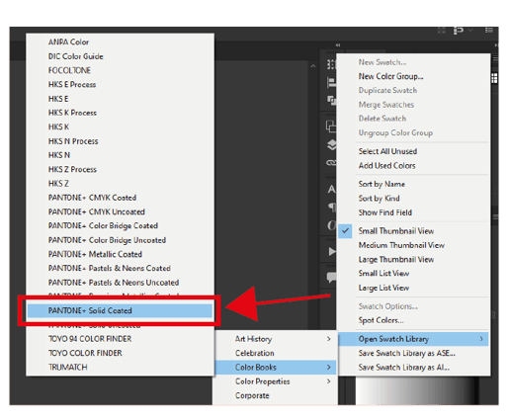
Task: Switch to Small List View
Action: pos(383,274)
